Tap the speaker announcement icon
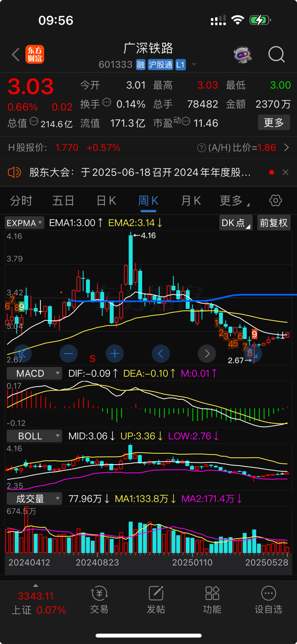The height and width of the screenshot is (644, 297). click(x=14, y=172)
